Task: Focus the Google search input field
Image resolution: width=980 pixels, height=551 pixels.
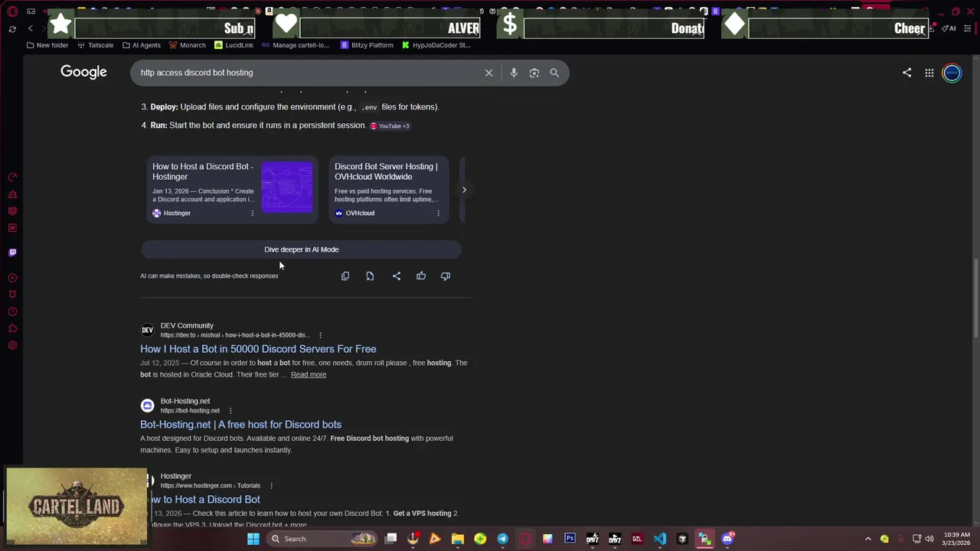Action: coord(306,73)
